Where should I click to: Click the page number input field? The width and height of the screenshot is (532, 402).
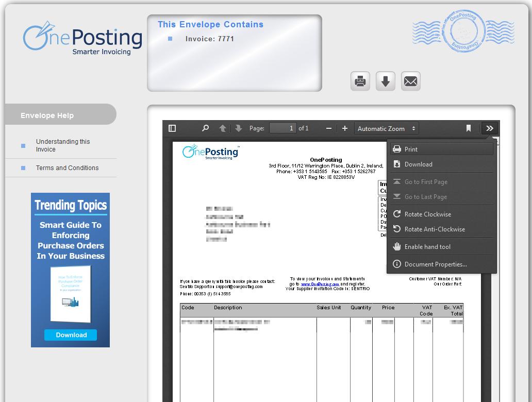282,128
